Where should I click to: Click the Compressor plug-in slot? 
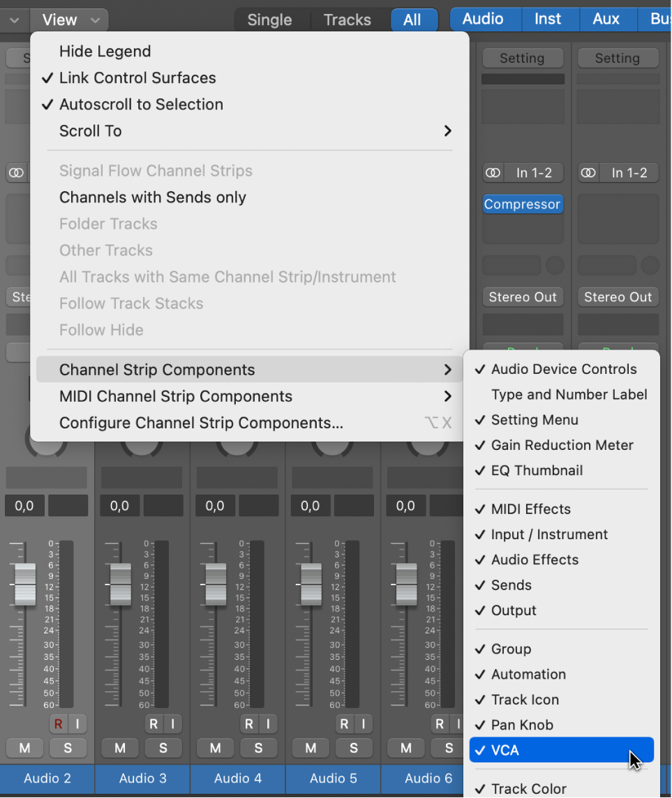pyautogui.click(x=523, y=204)
